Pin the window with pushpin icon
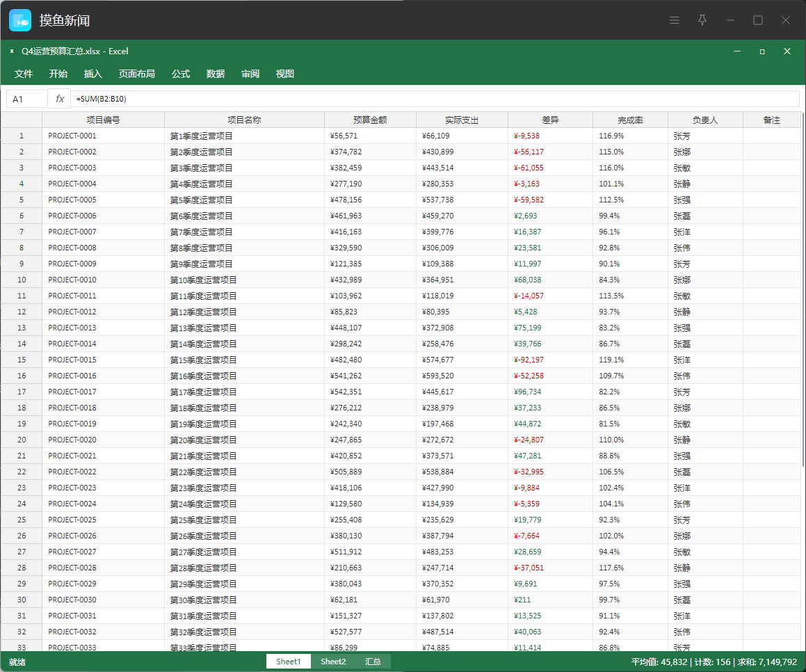 [x=702, y=20]
